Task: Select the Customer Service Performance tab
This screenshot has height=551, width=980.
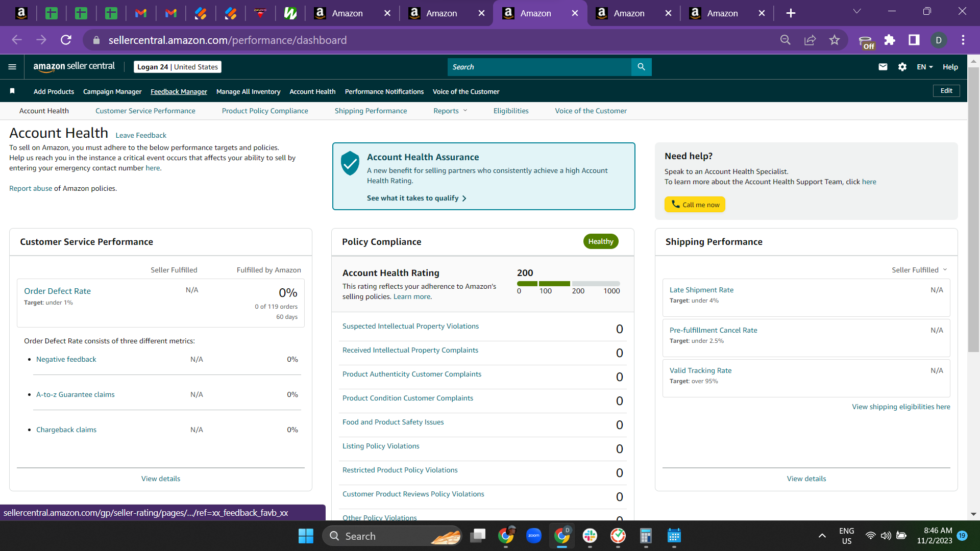Action: coord(145,111)
